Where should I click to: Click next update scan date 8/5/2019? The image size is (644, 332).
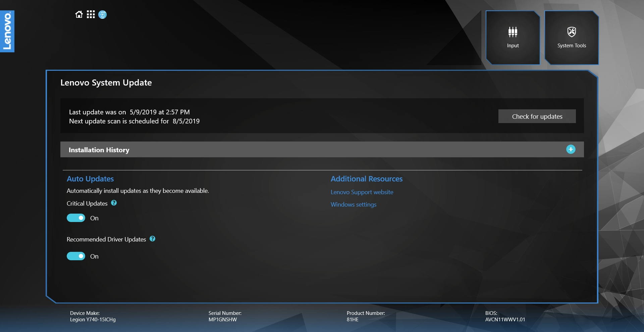click(186, 121)
